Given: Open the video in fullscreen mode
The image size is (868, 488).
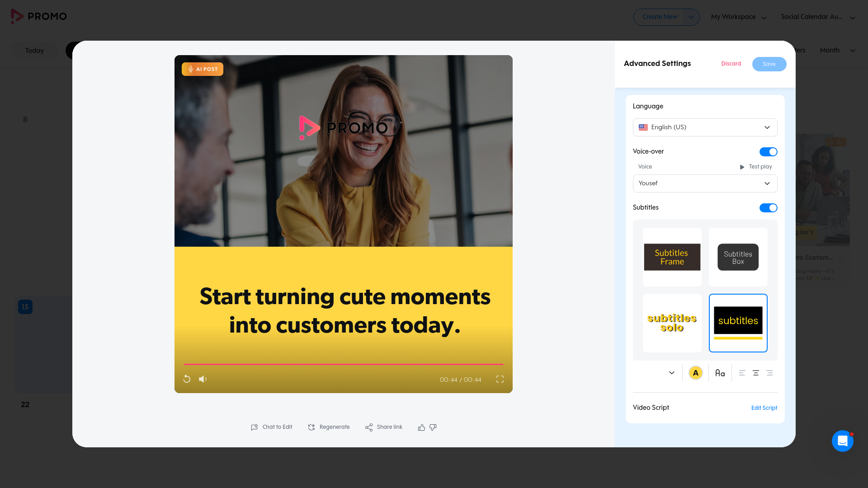Looking at the screenshot, I should pos(500,379).
